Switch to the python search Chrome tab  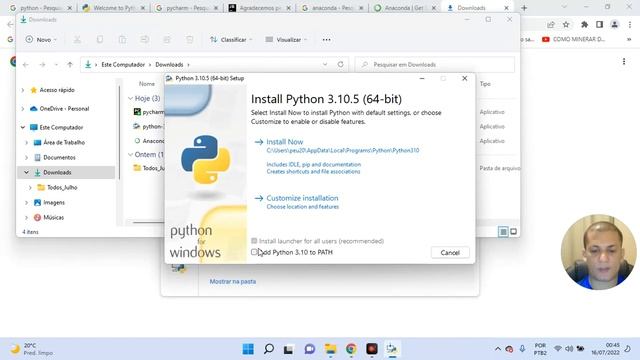40,8
